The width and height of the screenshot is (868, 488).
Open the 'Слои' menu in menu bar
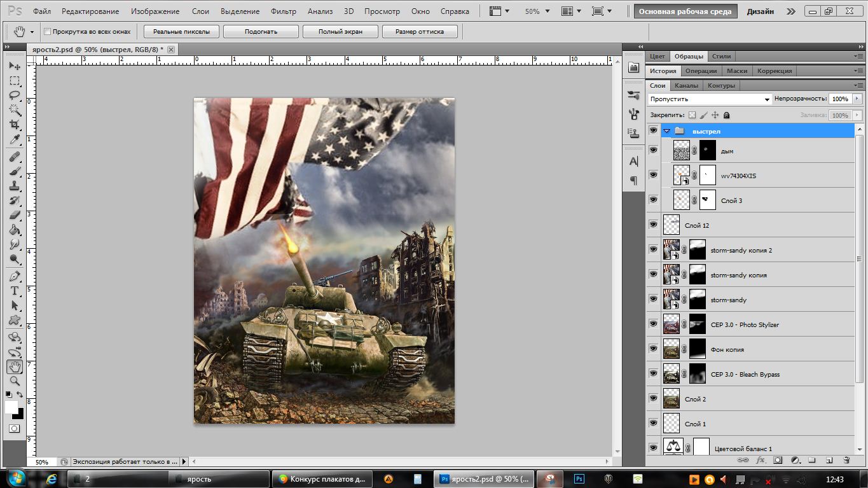point(201,11)
